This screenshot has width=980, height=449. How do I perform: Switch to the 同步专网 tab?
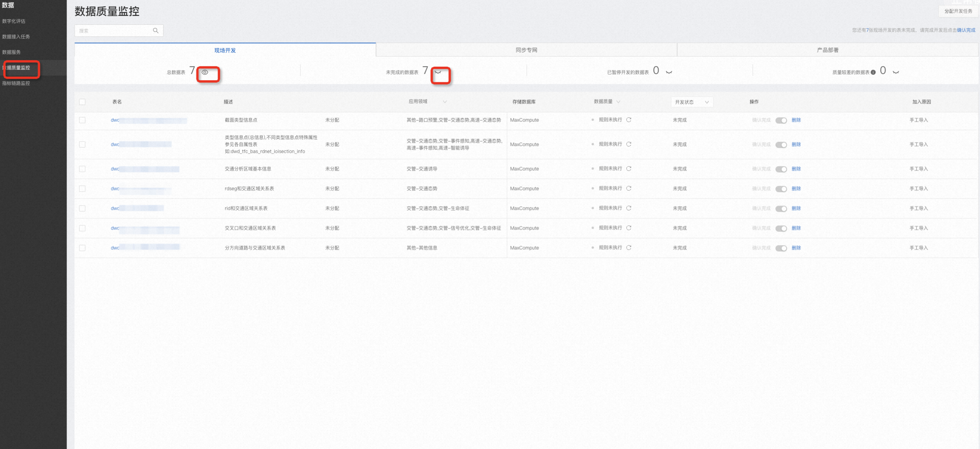coord(526,50)
